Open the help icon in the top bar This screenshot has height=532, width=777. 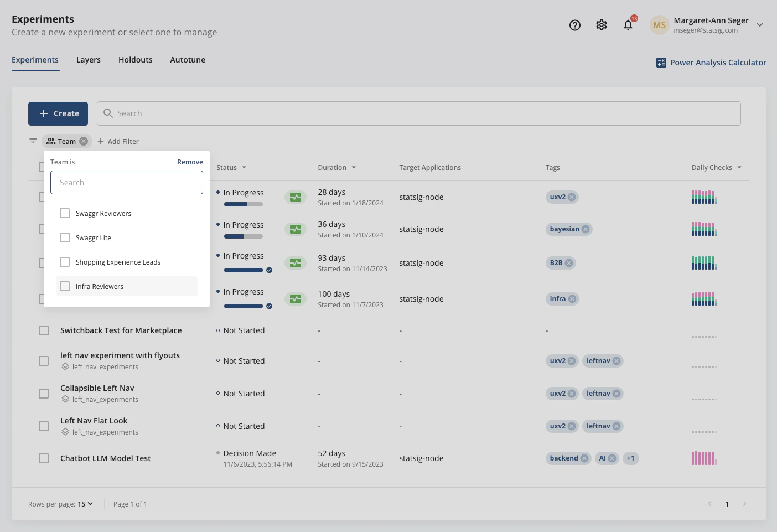(574, 25)
